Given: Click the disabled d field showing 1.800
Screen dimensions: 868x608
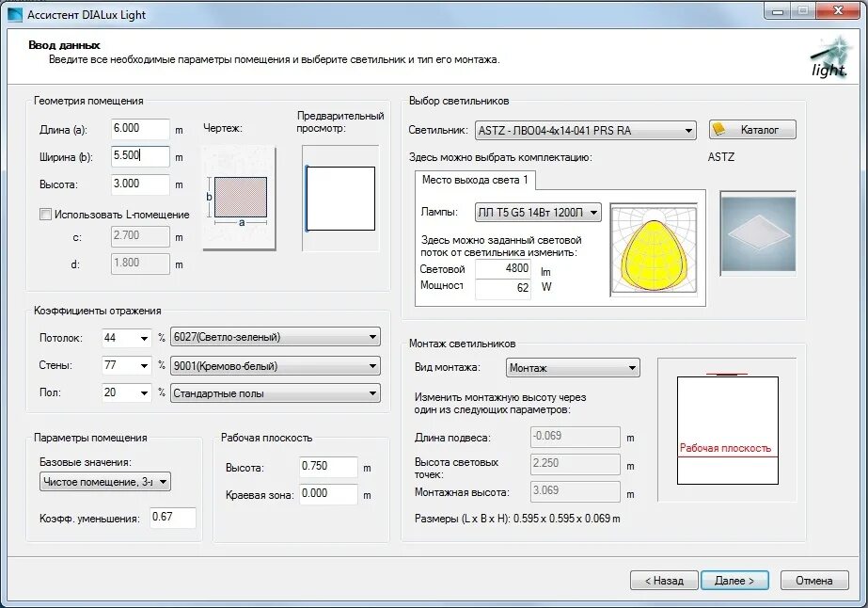Looking at the screenshot, I should [140, 264].
